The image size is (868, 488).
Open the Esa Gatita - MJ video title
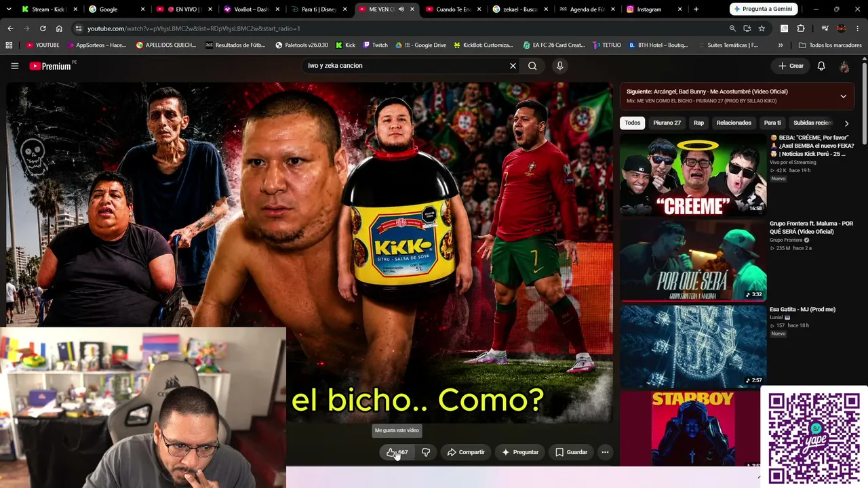[802, 310]
